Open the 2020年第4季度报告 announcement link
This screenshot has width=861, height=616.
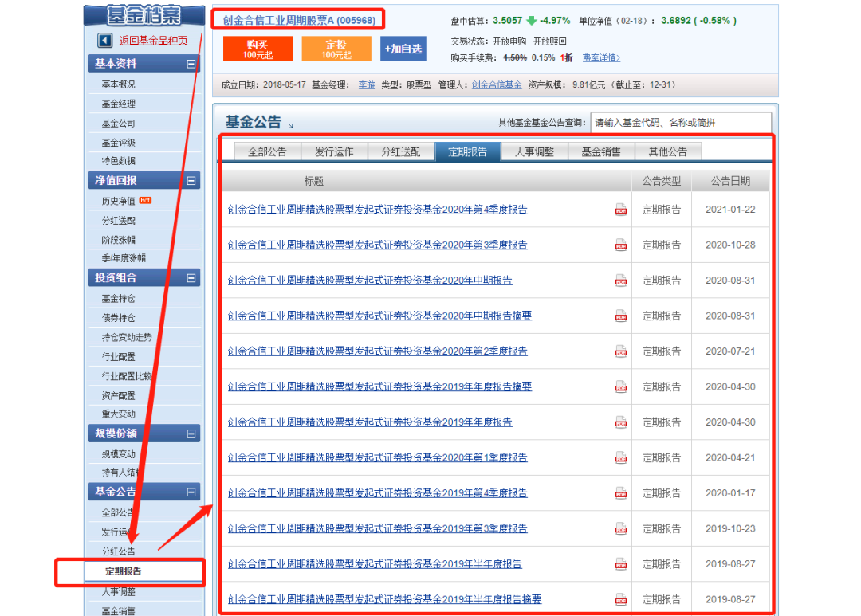point(377,209)
